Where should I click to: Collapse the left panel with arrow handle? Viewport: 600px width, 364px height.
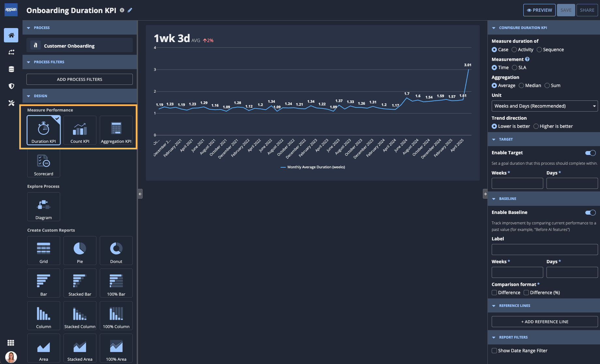pyautogui.click(x=140, y=194)
